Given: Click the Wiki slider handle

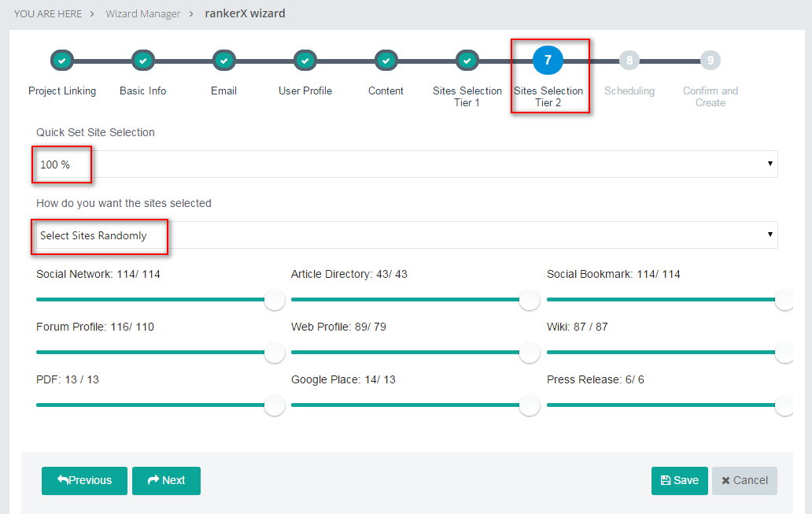Looking at the screenshot, I should pyautogui.click(x=784, y=353).
